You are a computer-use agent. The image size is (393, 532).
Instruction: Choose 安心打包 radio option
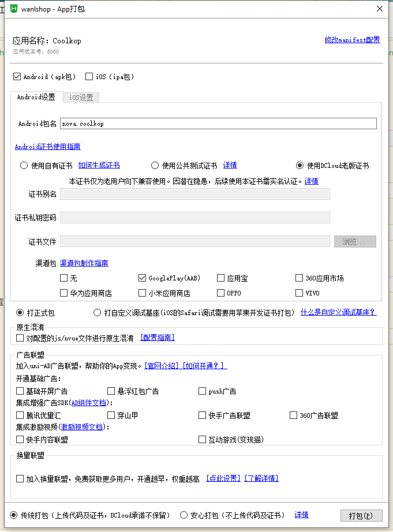(x=184, y=515)
